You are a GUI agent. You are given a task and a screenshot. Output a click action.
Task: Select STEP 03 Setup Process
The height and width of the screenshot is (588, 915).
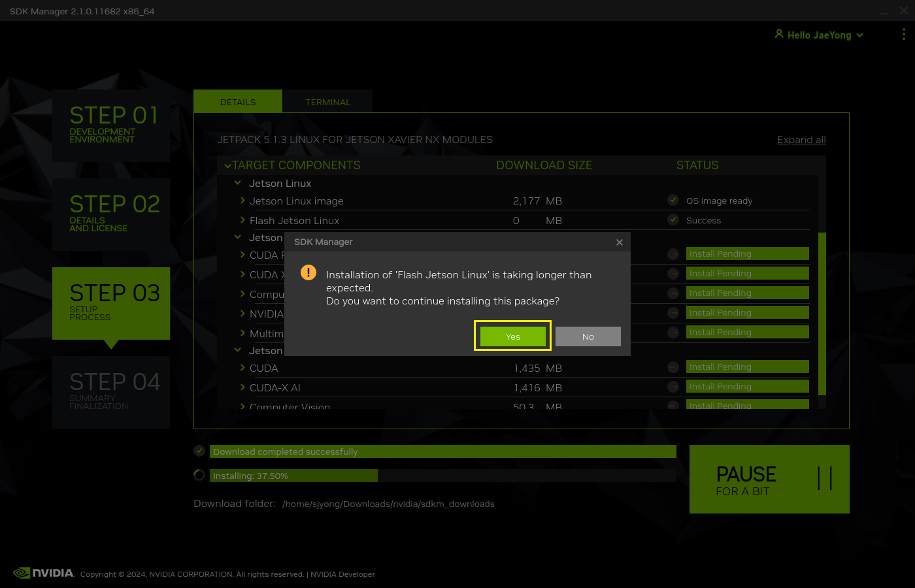[111, 303]
